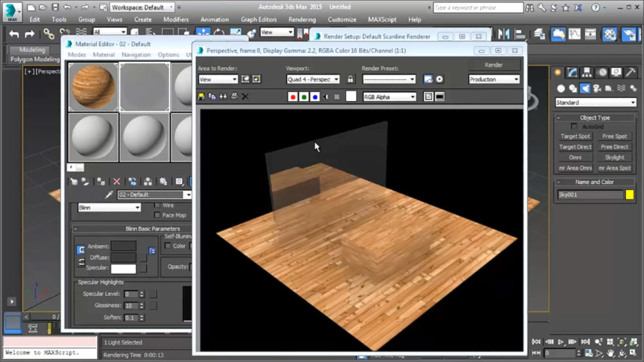Select Shapes category in Create panel
The width and height of the screenshot is (644, 362).
click(x=573, y=88)
